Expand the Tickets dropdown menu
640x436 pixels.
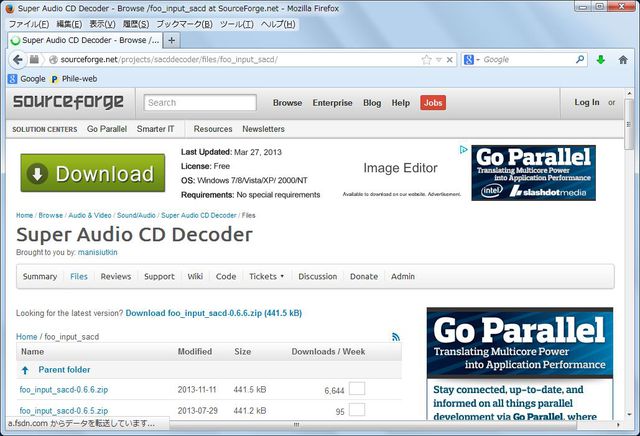tap(266, 276)
